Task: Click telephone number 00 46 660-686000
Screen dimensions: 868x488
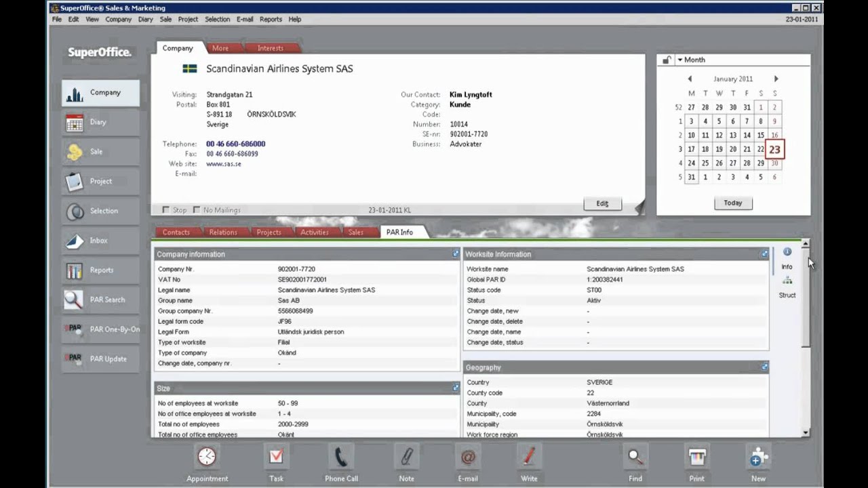Action: tap(236, 144)
